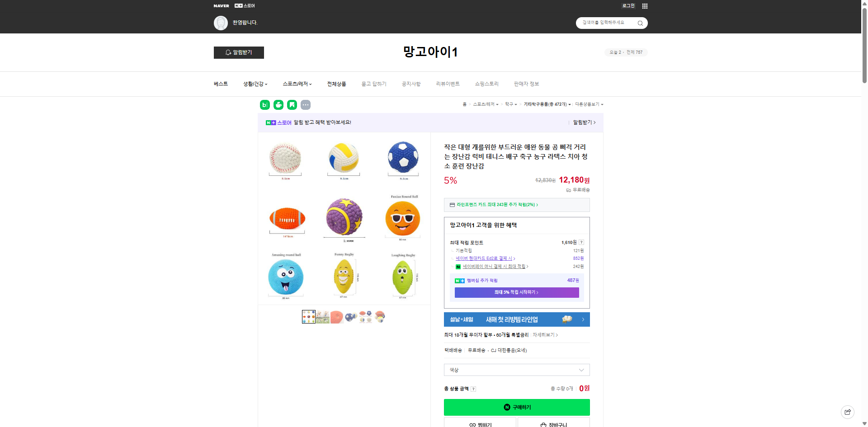Save product with the Naver Keep bookmark icon

point(292,104)
